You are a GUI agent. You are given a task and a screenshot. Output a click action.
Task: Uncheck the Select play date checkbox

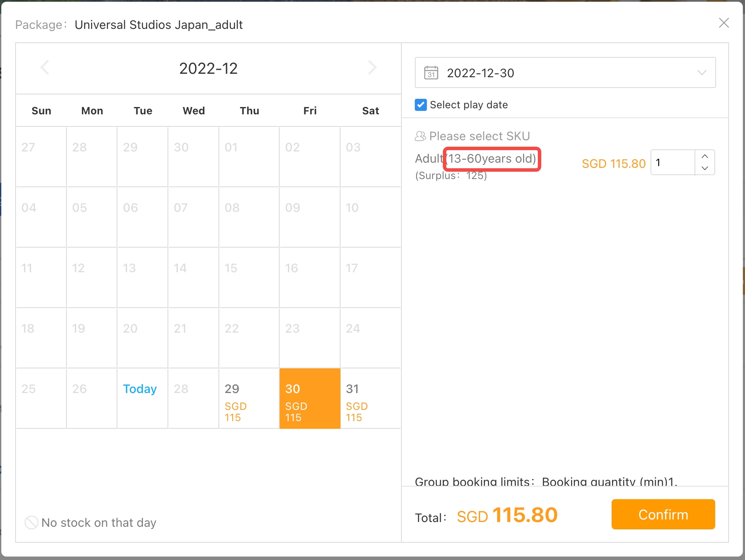coord(421,105)
